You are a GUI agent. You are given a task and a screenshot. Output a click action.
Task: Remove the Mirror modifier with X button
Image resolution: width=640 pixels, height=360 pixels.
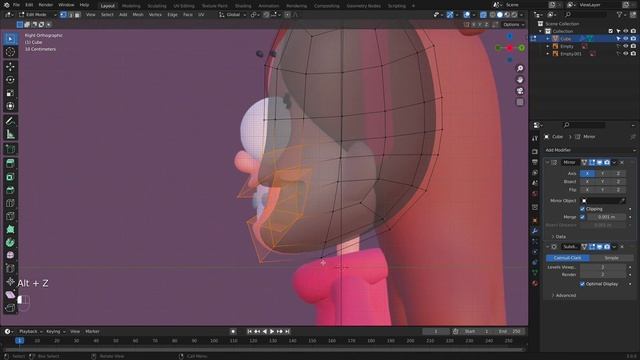622,162
